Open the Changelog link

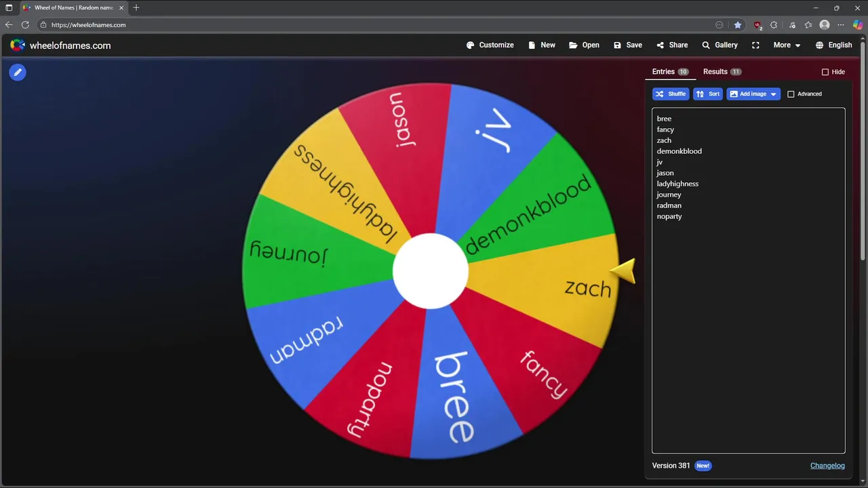[827, 466]
